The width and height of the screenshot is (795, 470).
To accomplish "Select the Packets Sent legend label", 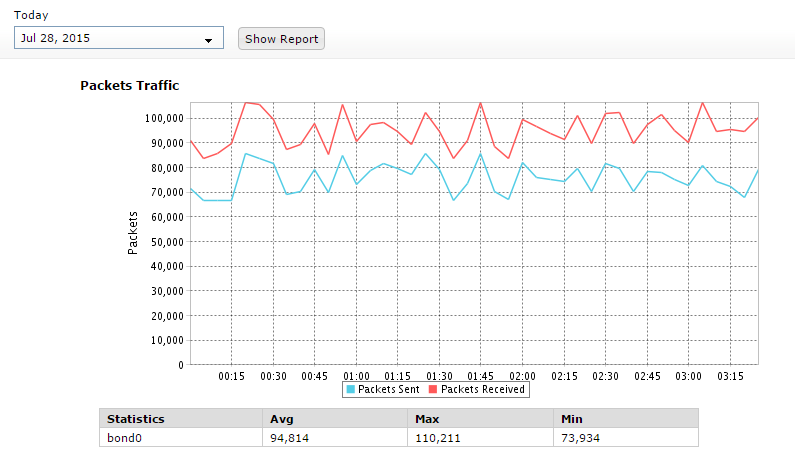I will click(389, 389).
